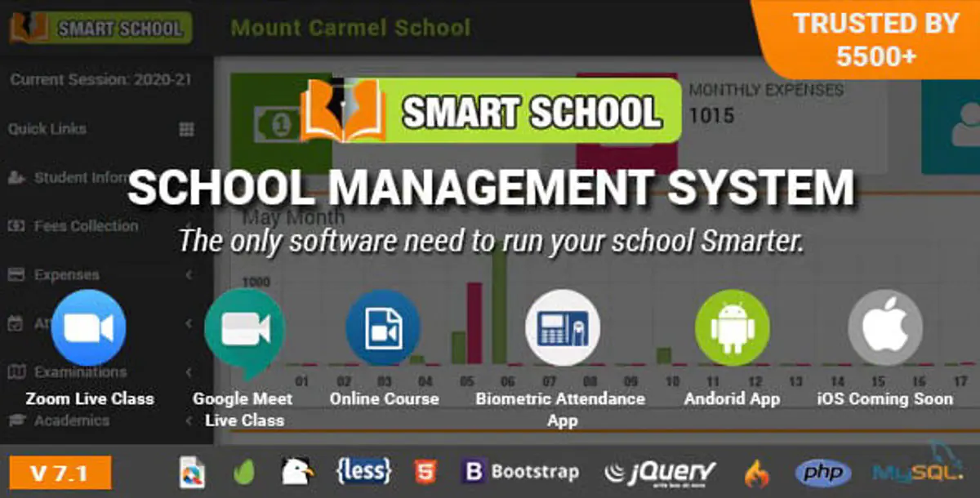This screenshot has width=980, height=498.
Task: Click Quick Links in the sidebar
Action: pyautogui.click(x=47, y=129)
